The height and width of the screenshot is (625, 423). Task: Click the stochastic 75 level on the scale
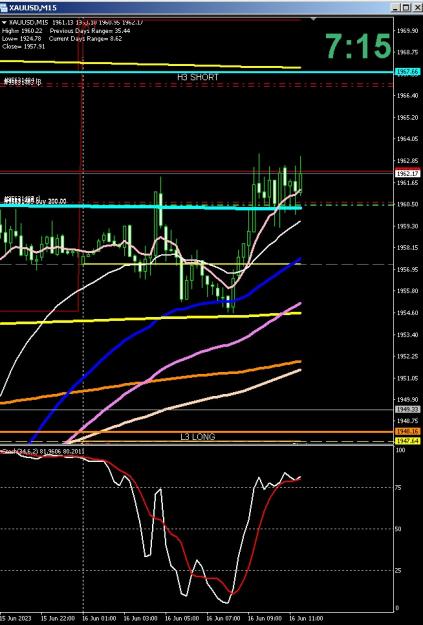[399, 488]
